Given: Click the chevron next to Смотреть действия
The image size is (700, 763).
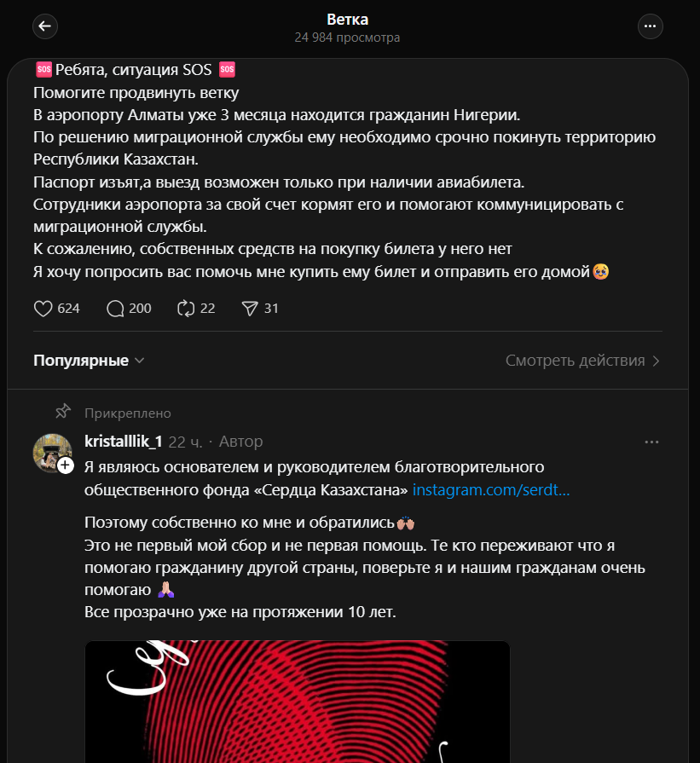Looking at the screenshot, I should pos(656,361).
